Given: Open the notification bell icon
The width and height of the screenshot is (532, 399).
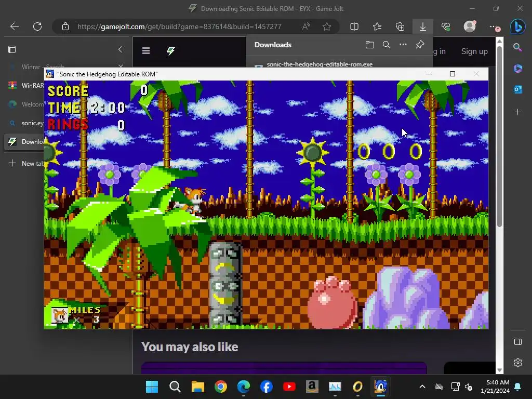Looking at the screenshot, I should (518, 387).
